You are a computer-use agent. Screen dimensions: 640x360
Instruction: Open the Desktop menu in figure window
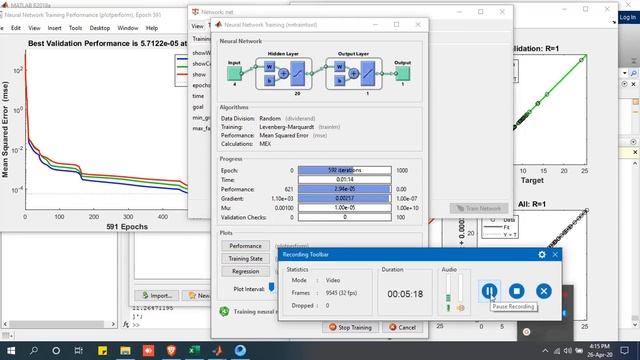(100, 28)
